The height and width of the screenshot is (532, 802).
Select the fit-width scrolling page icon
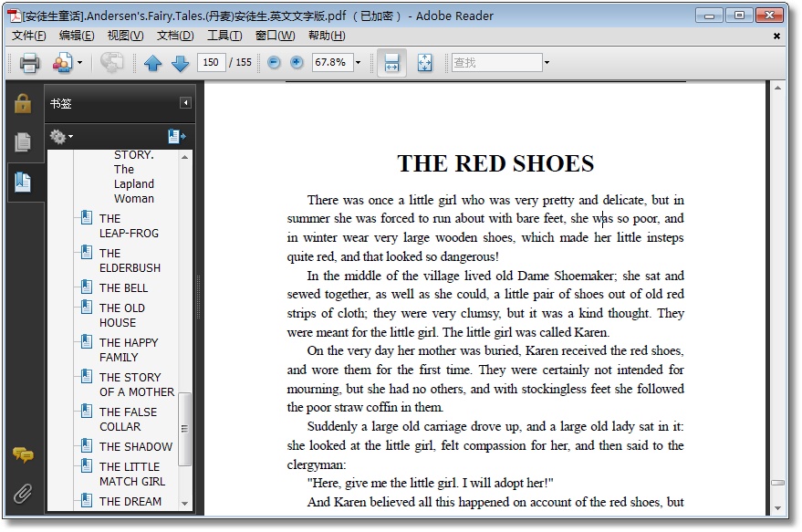coord(391,63)
